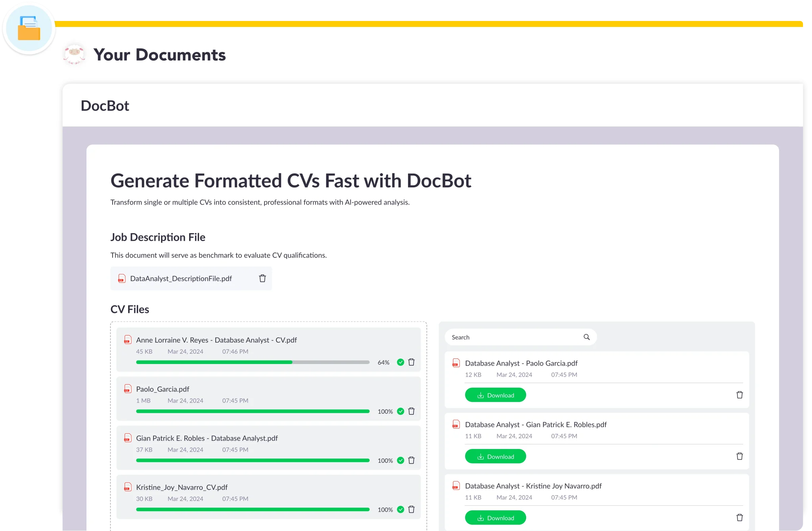Click green check status for Anne Lorraine CV
The width and height of the screenshot is (812, 531).
(400, 362)
